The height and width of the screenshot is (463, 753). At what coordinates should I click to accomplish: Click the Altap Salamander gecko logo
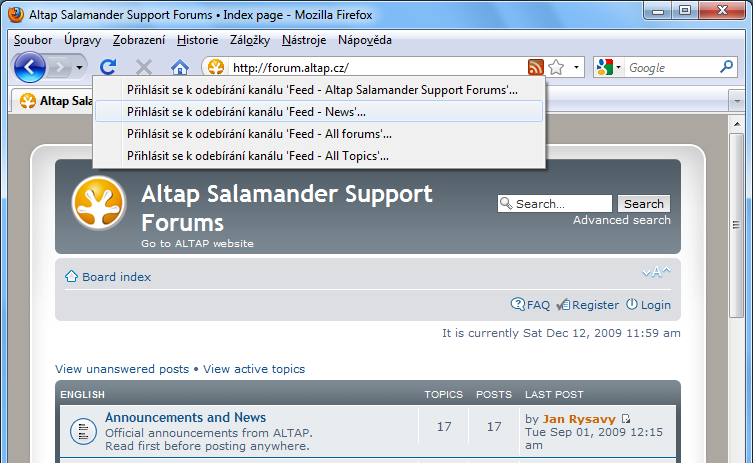pyautogui.click(x=99, y=203)
